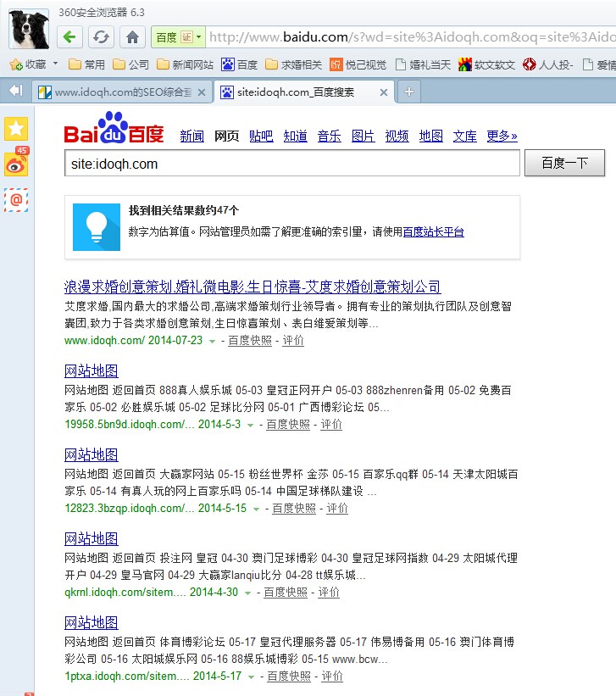Click the lightbulb tip icon
616x696 pixels.
[97, 227]
